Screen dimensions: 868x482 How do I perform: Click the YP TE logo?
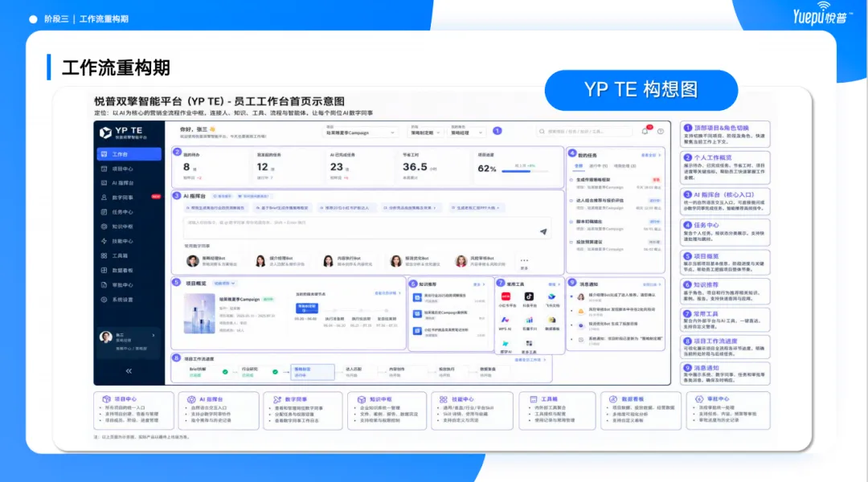coord(124,133)
